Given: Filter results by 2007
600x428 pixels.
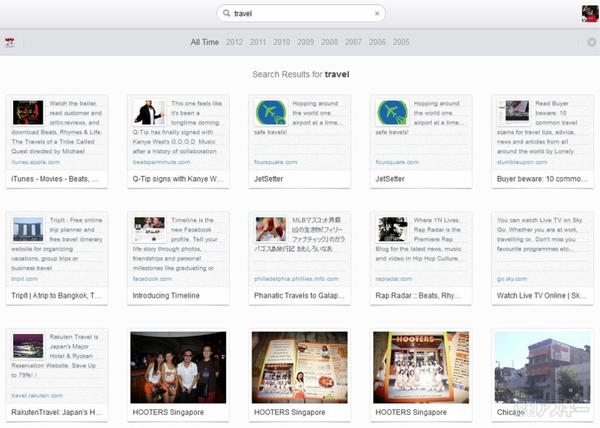Looking at the screenshot, I should tap(353, 42).
